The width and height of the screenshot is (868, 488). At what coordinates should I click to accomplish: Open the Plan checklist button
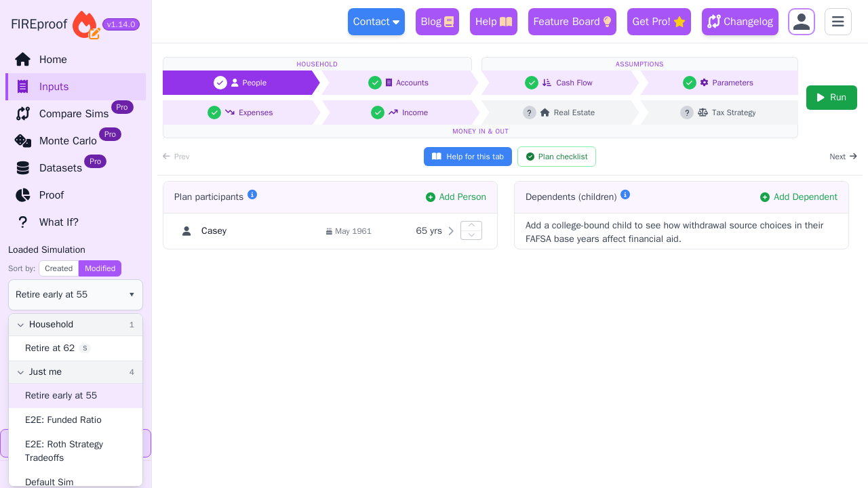(x=557, y=157)
